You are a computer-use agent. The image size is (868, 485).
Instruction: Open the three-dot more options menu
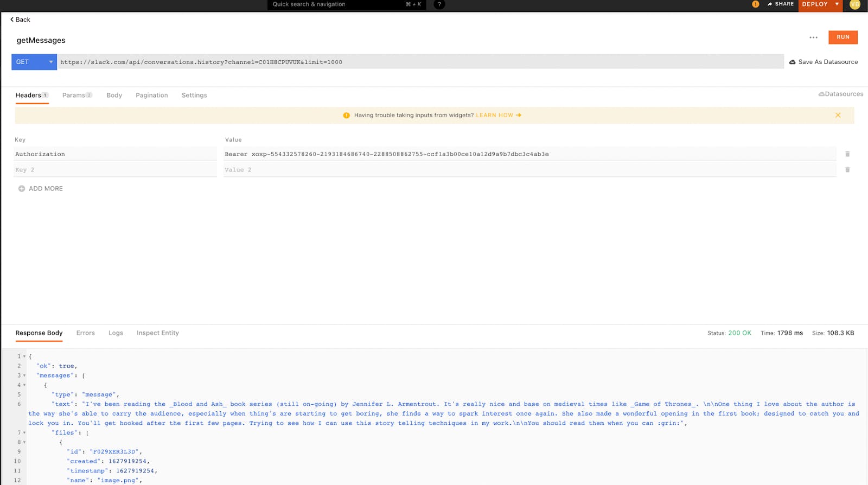pyautogui.click(x=813, y=37)
